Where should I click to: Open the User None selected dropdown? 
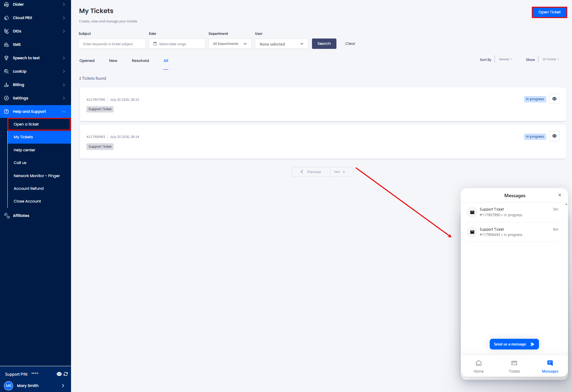click(282, 44)
